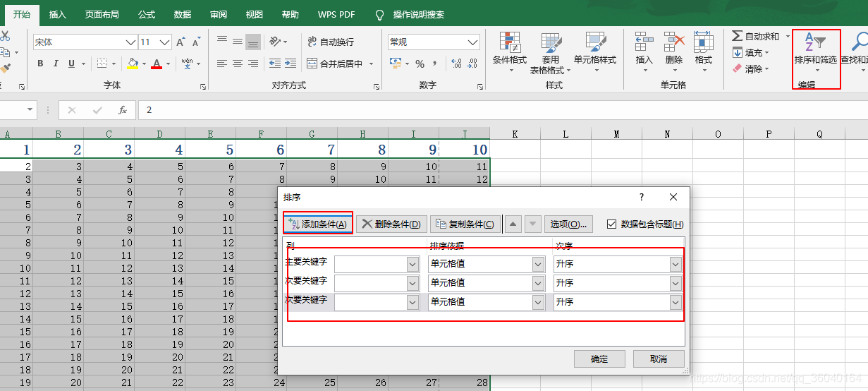This screenshot has width=868, height=391.
Task: Click 自动求和 AutoSum
Action: [x=756, y=36]
